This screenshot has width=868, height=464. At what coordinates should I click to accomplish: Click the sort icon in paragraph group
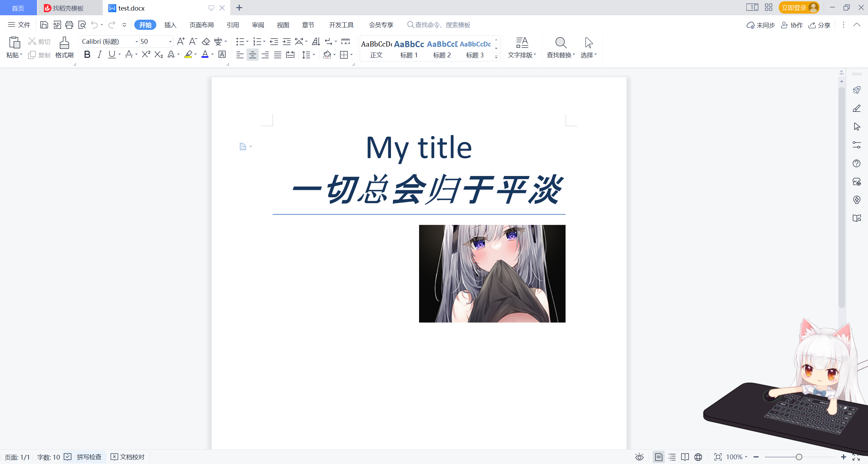pyautogui.click(x=316, y=41)
